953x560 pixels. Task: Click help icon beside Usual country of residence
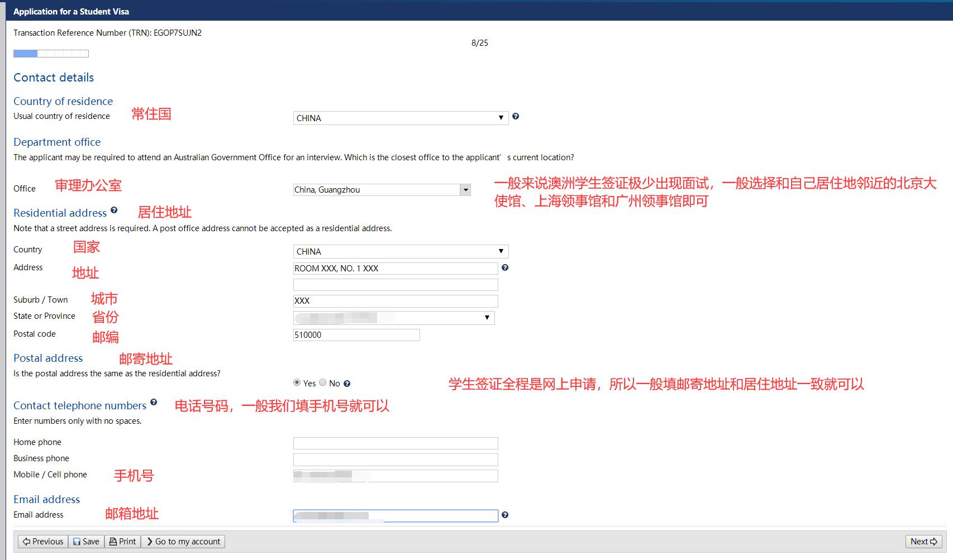coord(516,116)
